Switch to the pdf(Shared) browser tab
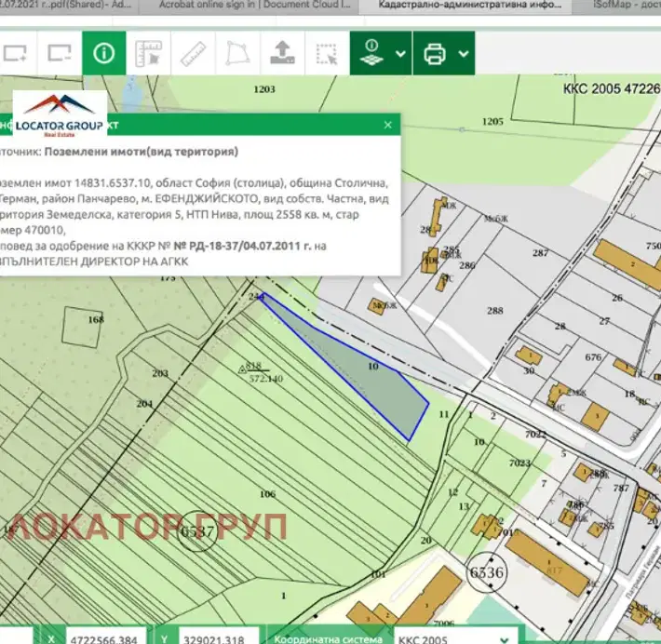The height and width of the screenshot is (644, 661). [x=67, y=5]
